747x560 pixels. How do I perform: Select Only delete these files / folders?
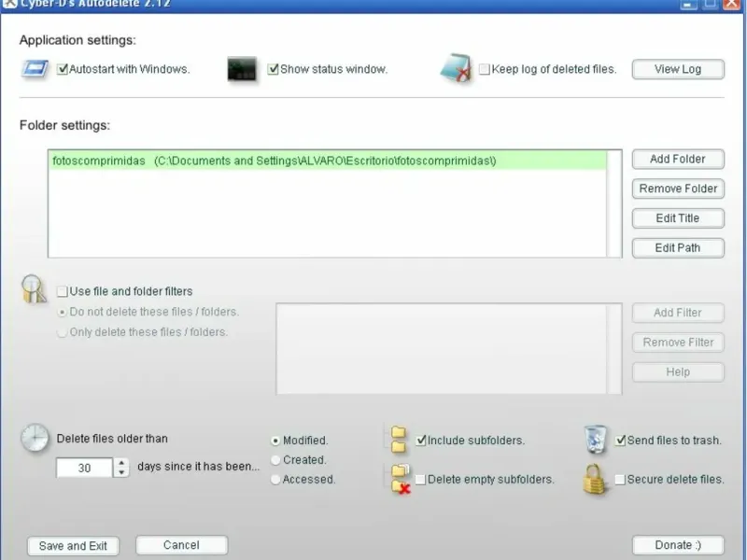[62, 332]
